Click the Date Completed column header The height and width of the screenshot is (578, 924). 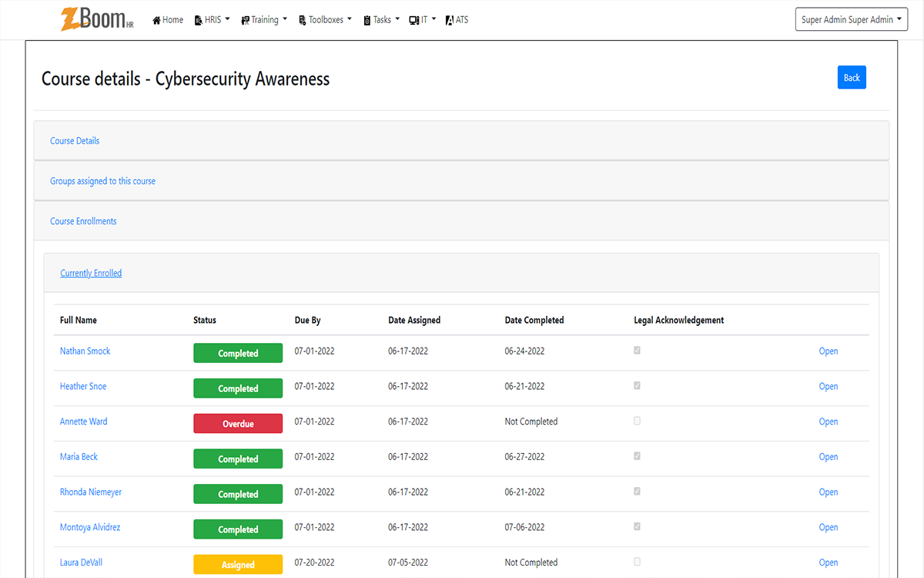534,320
